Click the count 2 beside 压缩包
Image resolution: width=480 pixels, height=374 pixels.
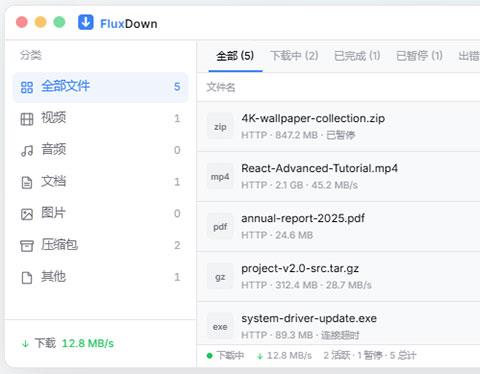click(177, 246)
